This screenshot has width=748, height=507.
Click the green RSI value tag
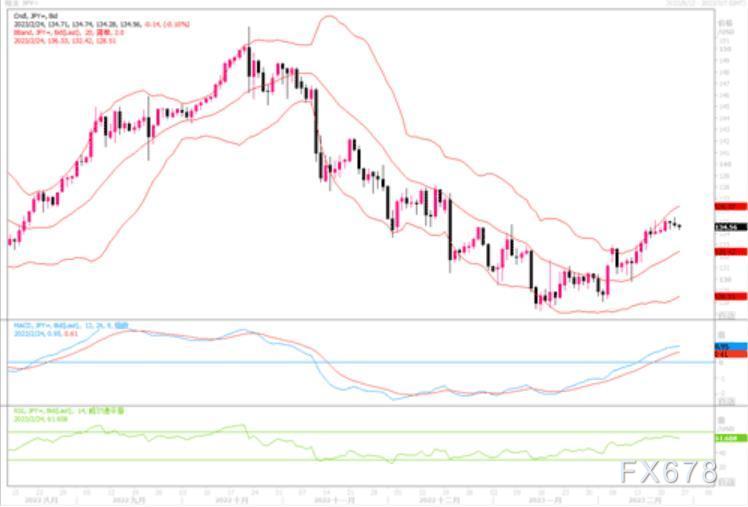[730, 438]
